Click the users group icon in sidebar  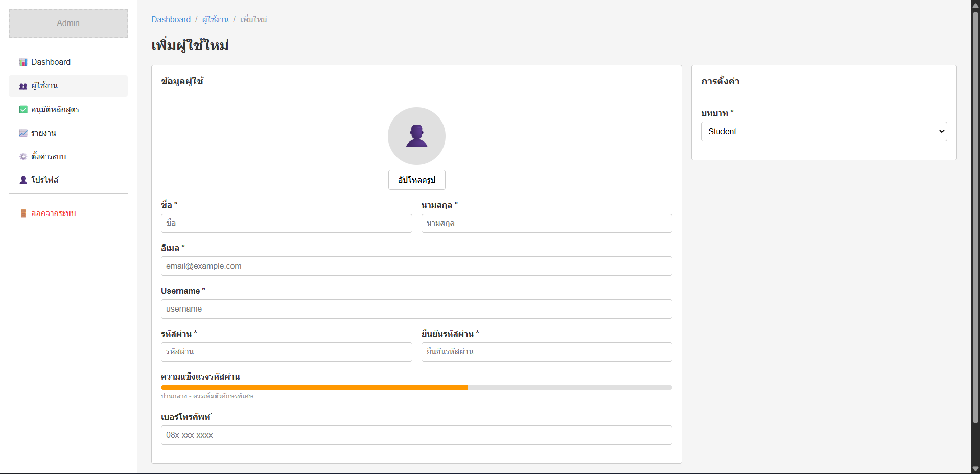click(23, 86)
